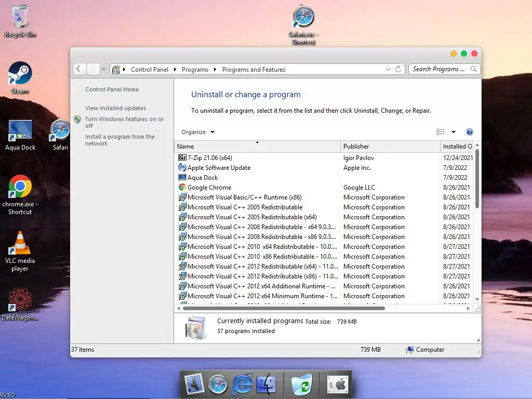Click the green maximize window button

tap(464, 54)
